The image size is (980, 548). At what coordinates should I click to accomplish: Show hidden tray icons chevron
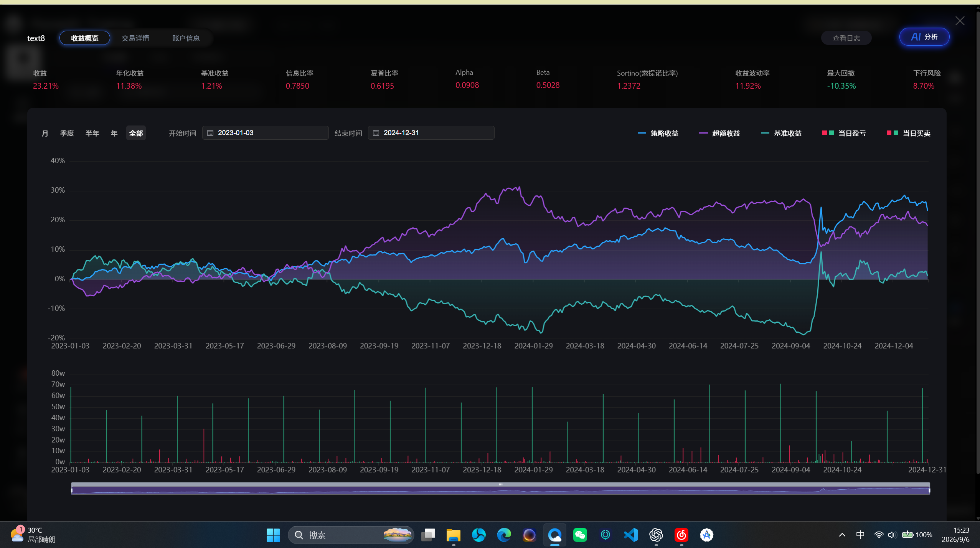tap(842, 535)
